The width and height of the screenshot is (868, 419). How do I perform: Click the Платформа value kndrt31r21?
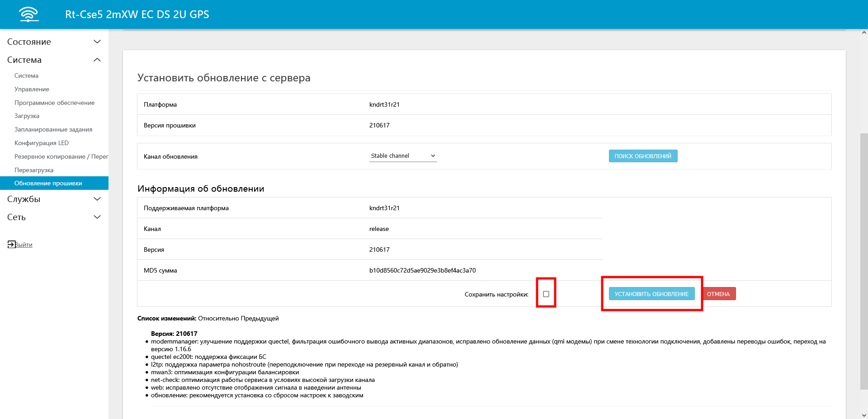(x=384, y=104)
